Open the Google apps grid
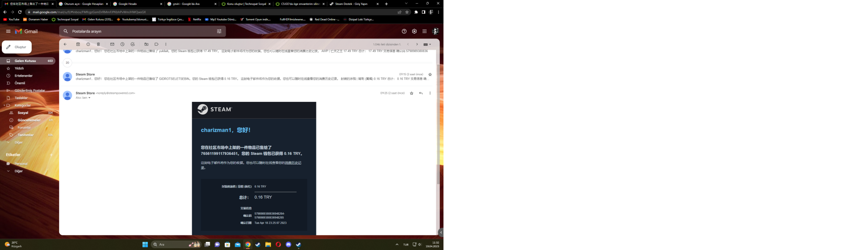Viewport: 868px width, 250px height. pos(425,31)
